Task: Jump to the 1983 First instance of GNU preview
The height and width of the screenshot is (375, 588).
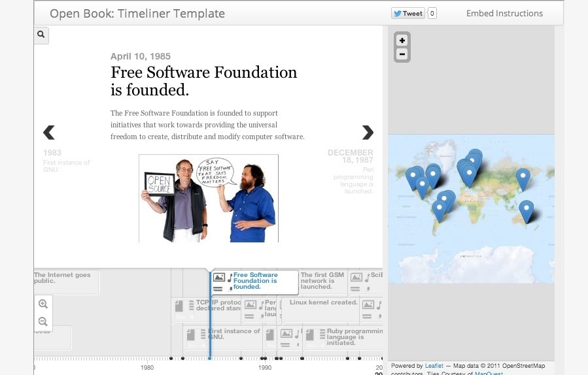Action: point(66,161)
